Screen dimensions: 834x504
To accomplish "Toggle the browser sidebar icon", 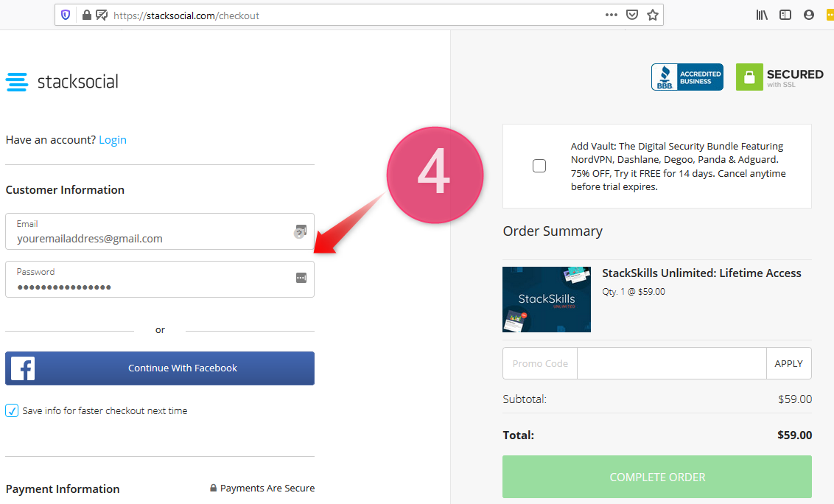I will [785, 14].
